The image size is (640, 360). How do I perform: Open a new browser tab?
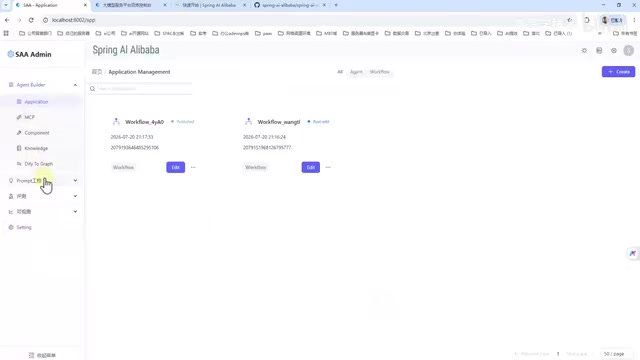point(336,5)
